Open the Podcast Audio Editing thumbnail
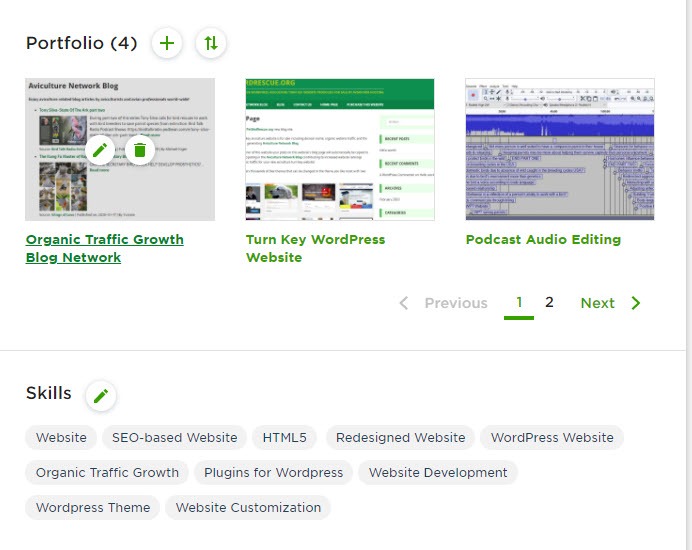This screenshot has width=692, height=550. pyautogui.click(x=560, y=149)
